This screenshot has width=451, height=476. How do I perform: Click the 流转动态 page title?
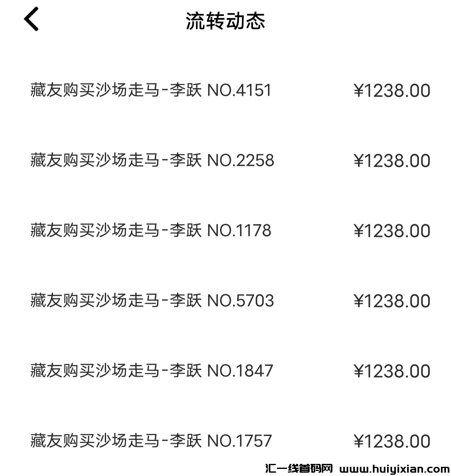pyautogui.click(x=225, y=21)
